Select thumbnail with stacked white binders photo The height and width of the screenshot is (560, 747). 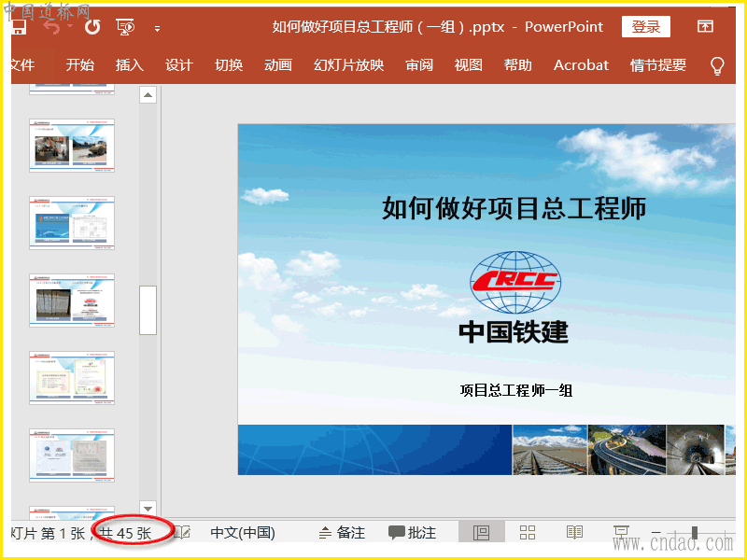(72, 301)
